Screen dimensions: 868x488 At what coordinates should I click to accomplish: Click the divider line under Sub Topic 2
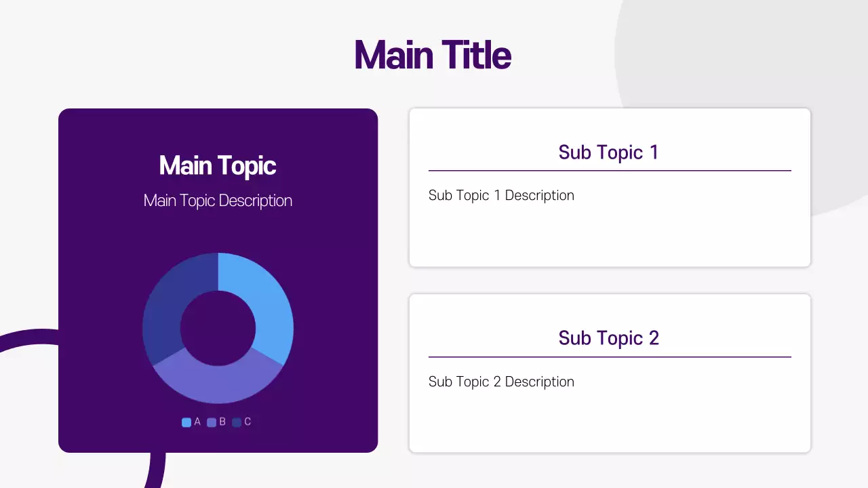click(x=610, y=357)
